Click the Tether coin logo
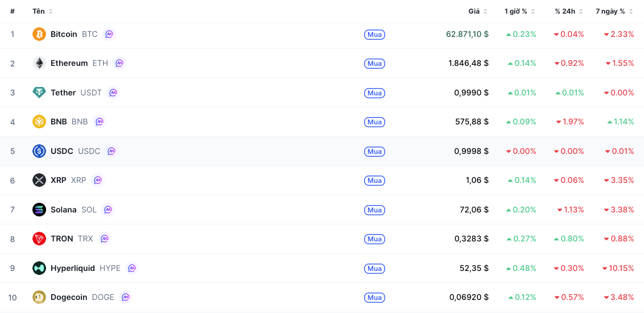 [x=39, y=93]
